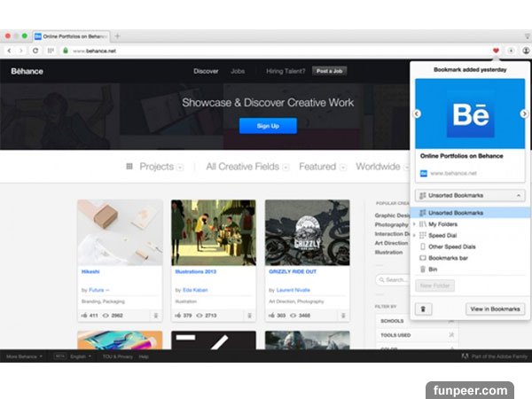Click the browser back arrow
Viewport: 532px width, 399px height.
10,51
